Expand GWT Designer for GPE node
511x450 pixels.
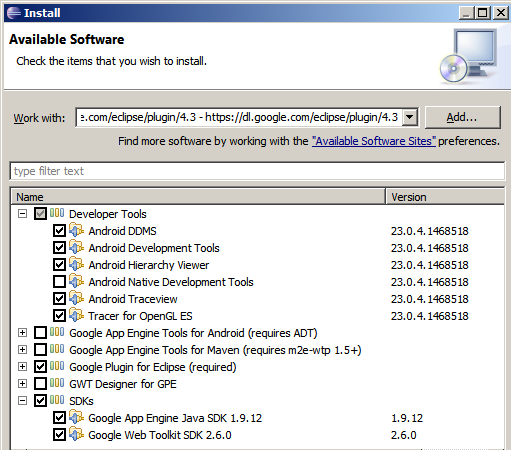coord(22,384)
